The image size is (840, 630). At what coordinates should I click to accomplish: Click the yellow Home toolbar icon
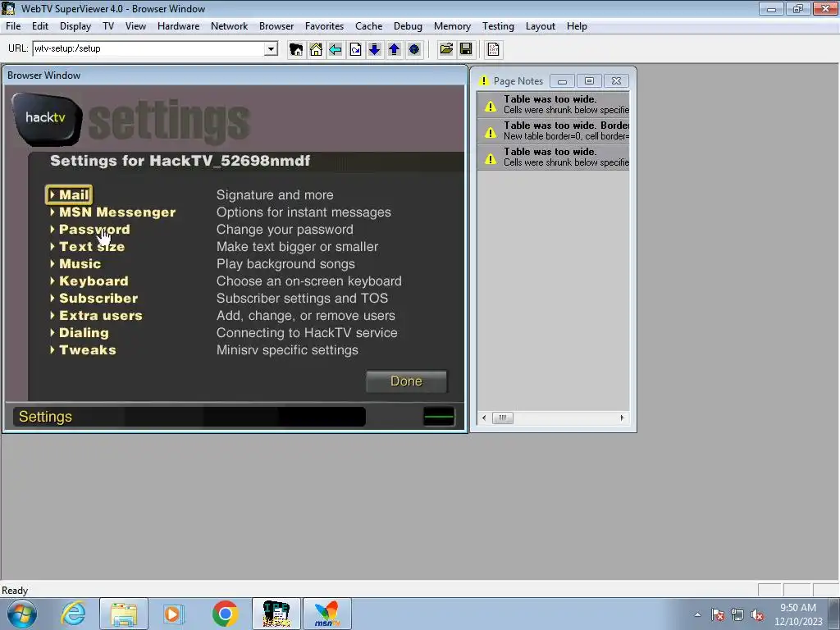coord(316,49)
